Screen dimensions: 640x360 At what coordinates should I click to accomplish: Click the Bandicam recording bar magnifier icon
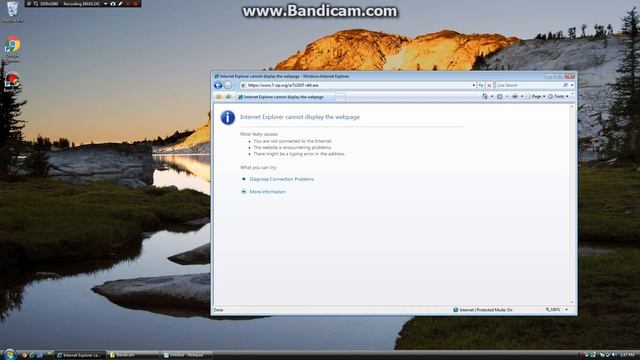[x=36, y=4]
